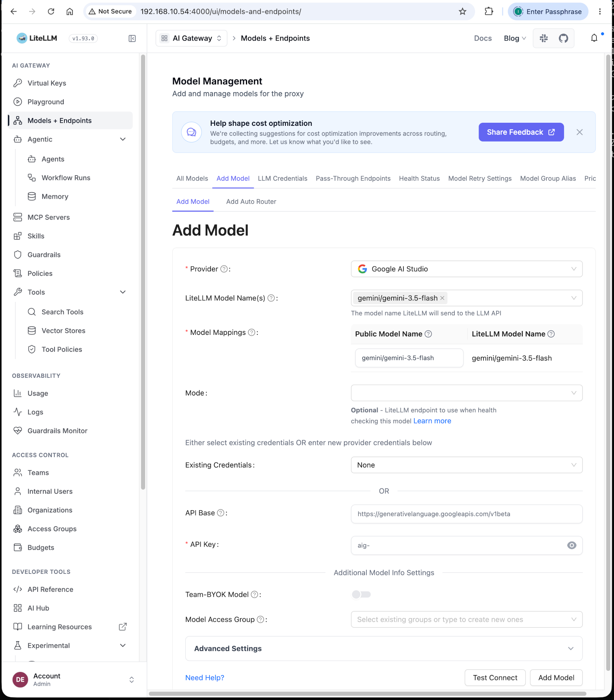Switch to the All Models tab
Viewport: 614px width, 700px height.
click(x=192, y=179)
